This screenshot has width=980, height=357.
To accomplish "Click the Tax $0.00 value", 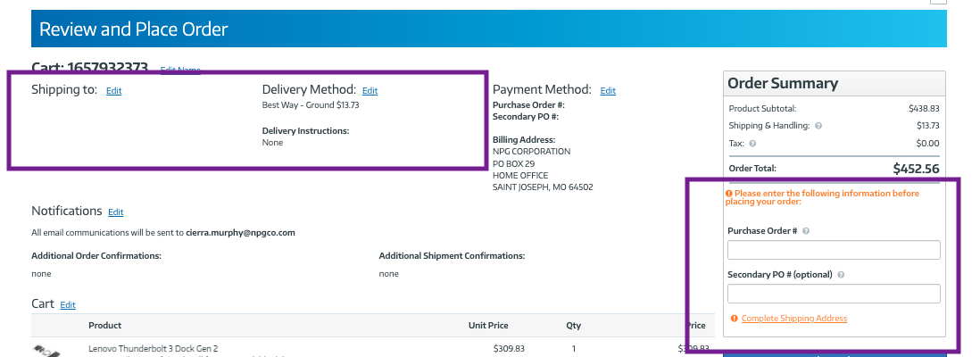I will (x=929, y=143).
